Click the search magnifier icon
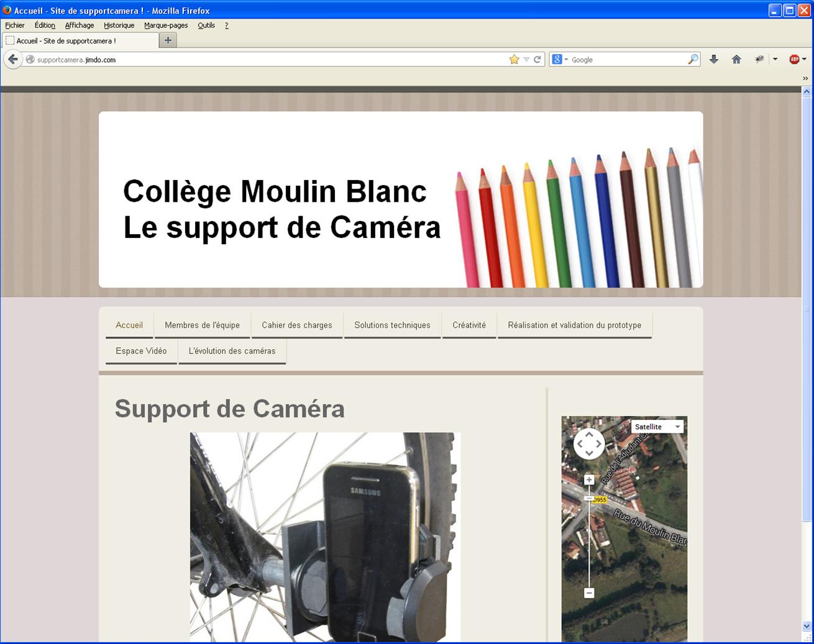Screen dimensions: 814x644 coord(693,60)
